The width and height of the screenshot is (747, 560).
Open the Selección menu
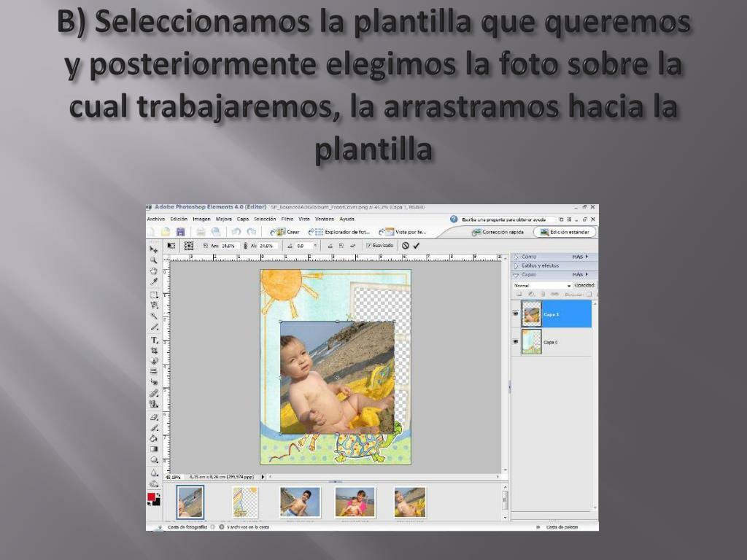pos(265,219)
